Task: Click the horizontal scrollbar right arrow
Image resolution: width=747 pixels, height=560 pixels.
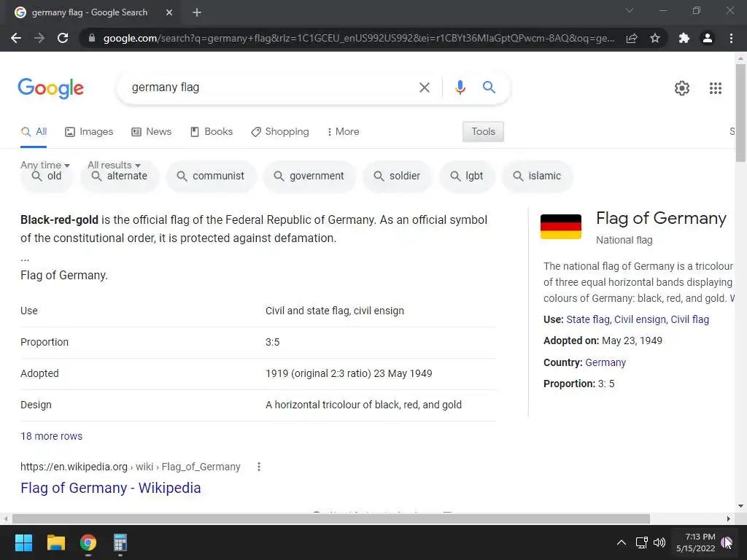Action: click(x=729, y=518)
